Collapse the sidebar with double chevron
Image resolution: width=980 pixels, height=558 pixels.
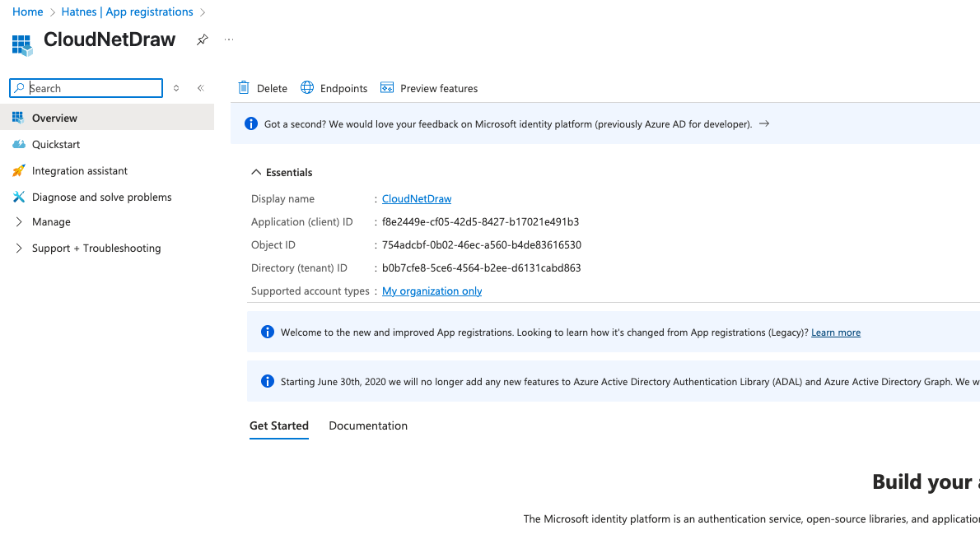[x=201, y=88]
